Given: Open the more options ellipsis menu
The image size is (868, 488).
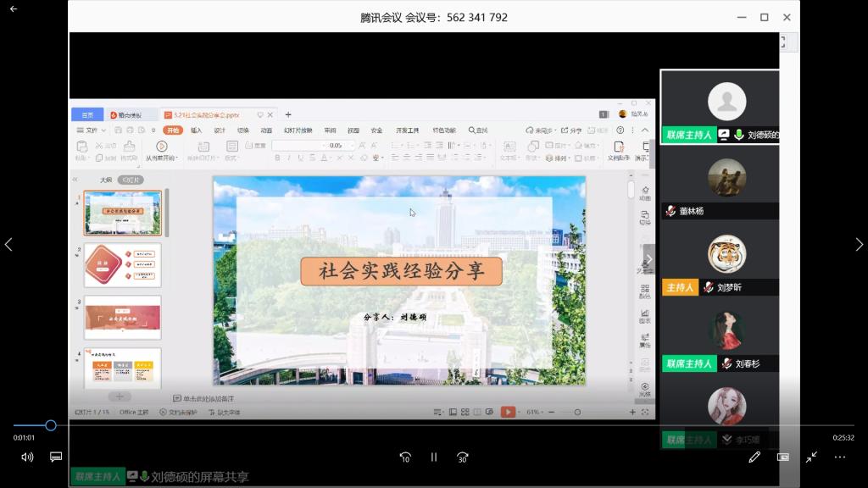Looking at the screenshot, I should pos(840,457).
